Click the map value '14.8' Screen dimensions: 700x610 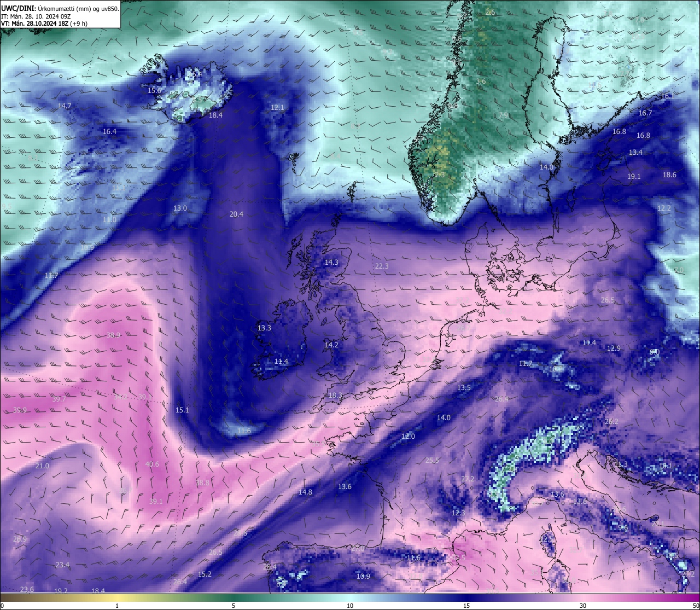(x=305, y=492)
